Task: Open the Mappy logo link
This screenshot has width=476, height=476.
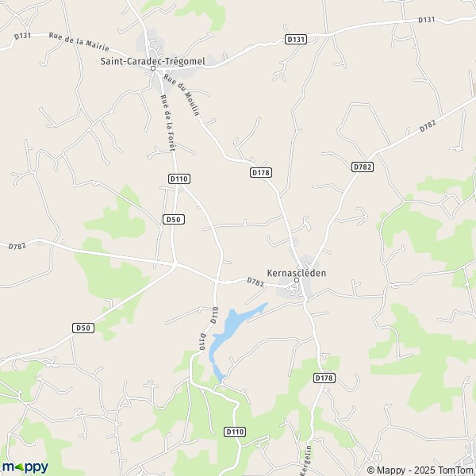Action: [25, 467]
